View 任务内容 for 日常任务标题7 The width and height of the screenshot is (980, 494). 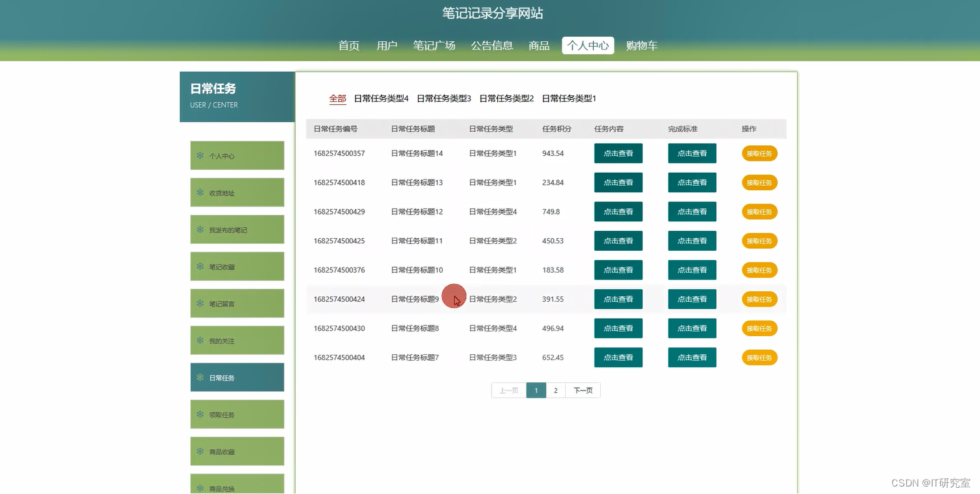(x=618, y=357)
